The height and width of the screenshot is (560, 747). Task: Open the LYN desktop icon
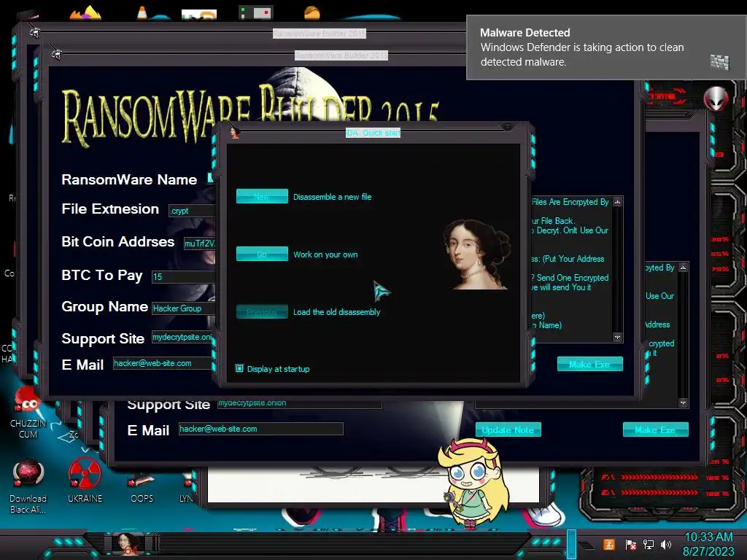coord(186,488)
